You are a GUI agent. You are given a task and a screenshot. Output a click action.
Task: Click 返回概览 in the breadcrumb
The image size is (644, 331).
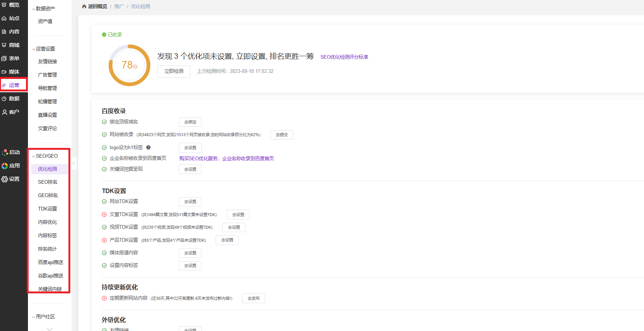coord(97,6)
